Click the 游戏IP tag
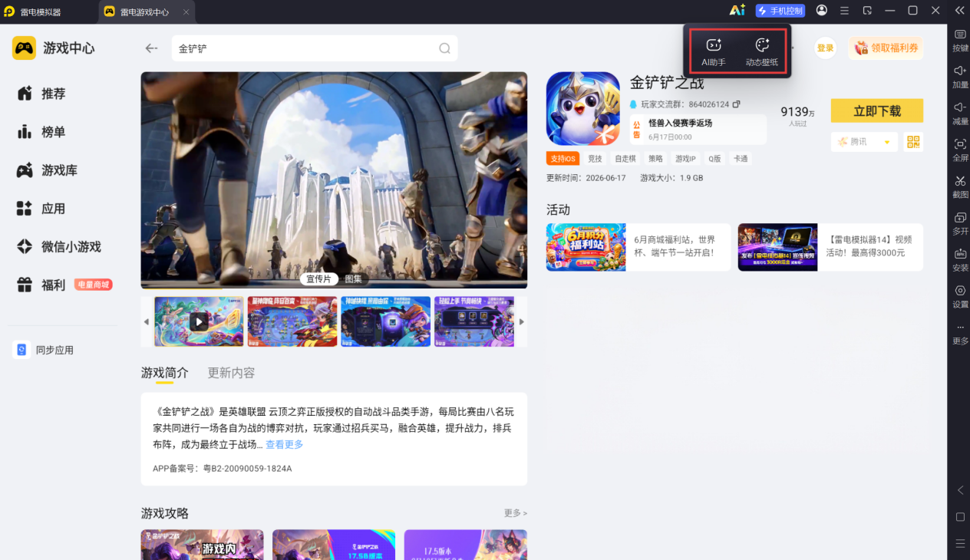The width and height of the screenshot is (970, 560). (685, 159)
